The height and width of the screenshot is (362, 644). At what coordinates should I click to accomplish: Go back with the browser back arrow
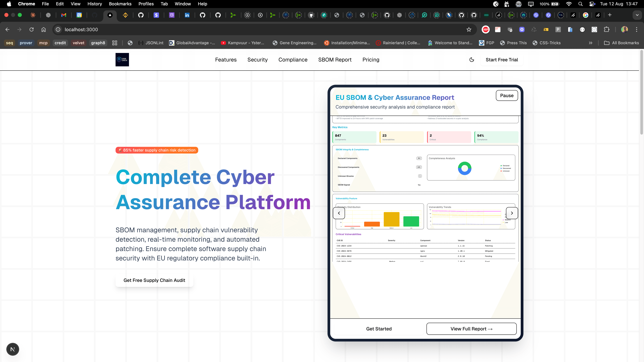pos(7,29)
